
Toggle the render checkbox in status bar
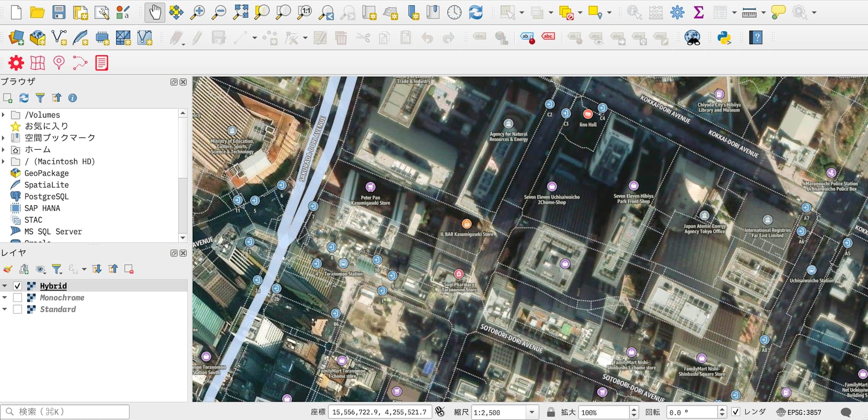pyautogui.click(x=736, y=412)
